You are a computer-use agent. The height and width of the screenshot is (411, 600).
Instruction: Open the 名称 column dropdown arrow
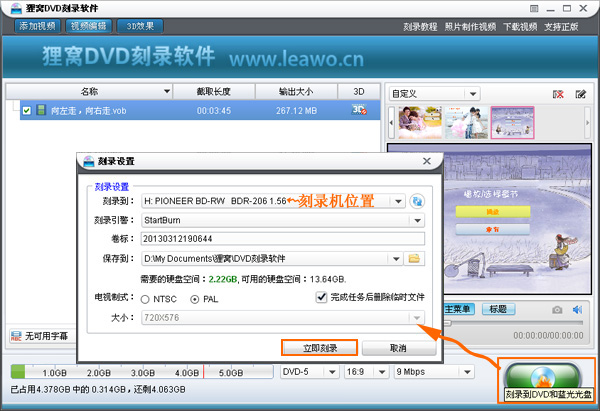coord(166,91)
